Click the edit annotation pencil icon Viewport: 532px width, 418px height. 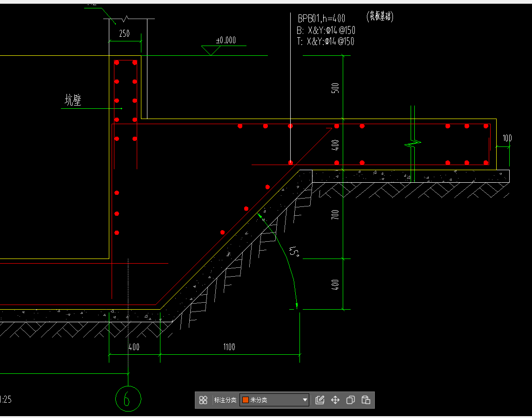(319, 400)
